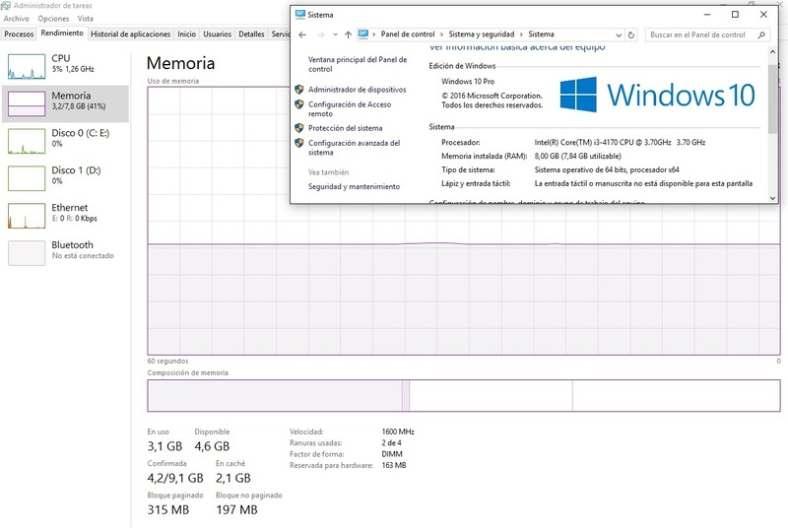The image size is (788, 532).
Task: Click the up-level arrow in Sistema window
Action: pyautogui.click(x=348, y=34)
